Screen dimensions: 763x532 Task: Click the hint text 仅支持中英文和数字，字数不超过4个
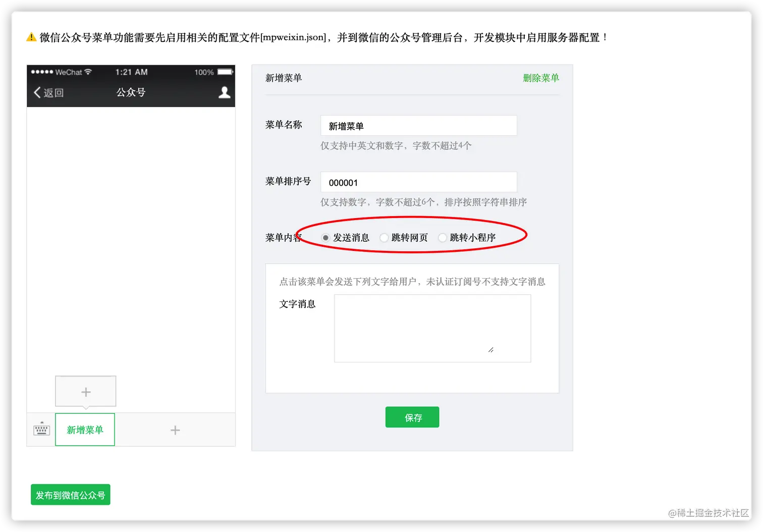[x=396, y=146]
